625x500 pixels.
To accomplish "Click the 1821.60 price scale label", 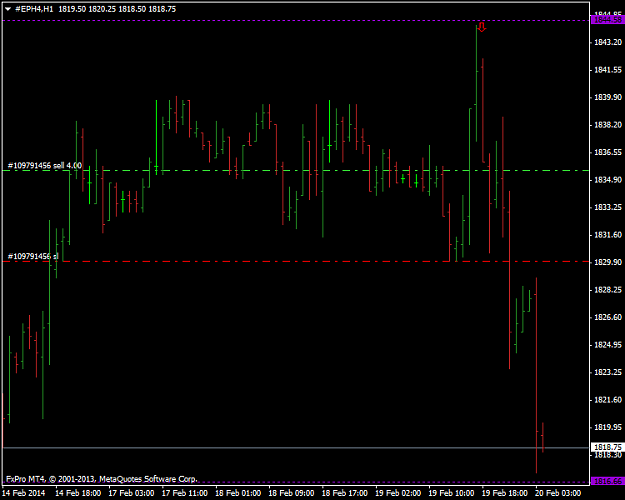I will click(608, 400).
